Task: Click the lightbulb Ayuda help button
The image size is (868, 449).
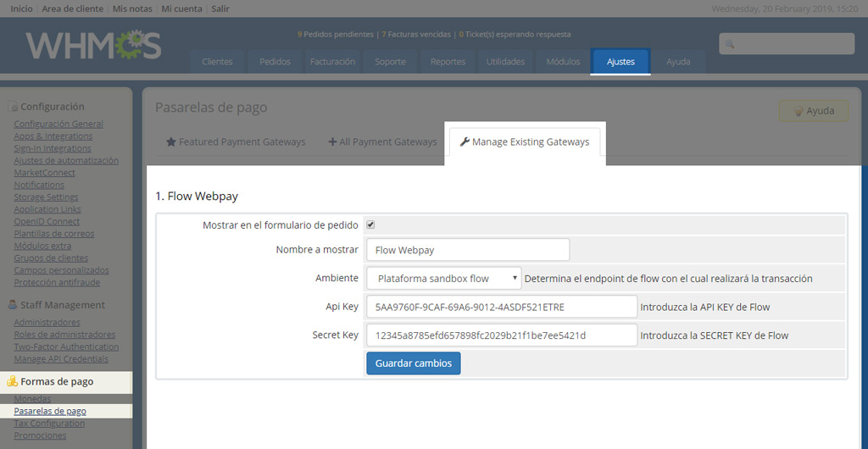Action: (x=813, y=111)
